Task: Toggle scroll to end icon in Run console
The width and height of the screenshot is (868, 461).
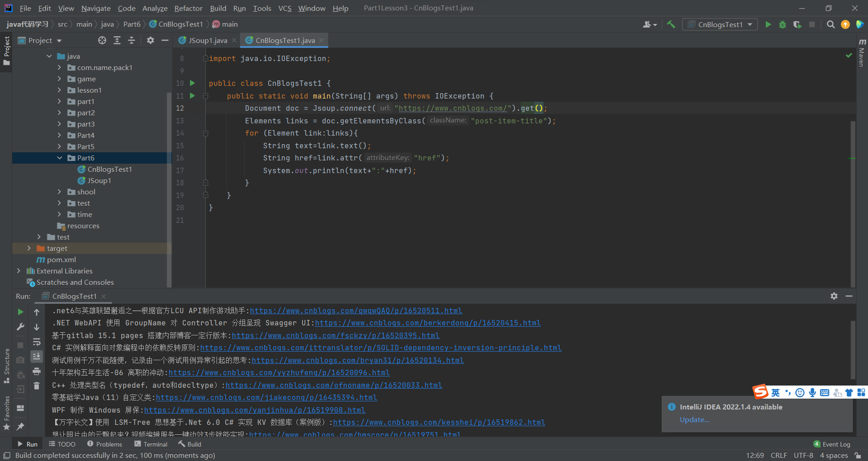Action: click(37, 356)
